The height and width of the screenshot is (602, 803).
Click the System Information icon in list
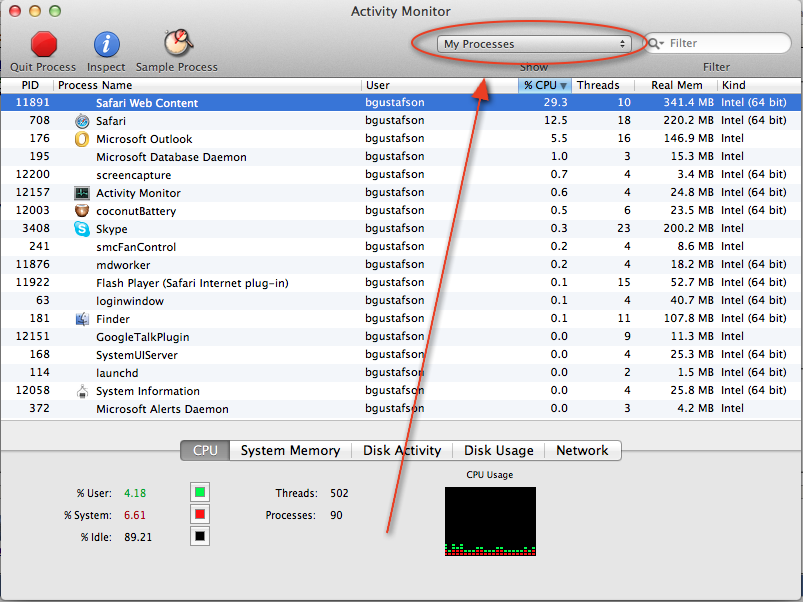pyautogui.click(x=82, y=391)
